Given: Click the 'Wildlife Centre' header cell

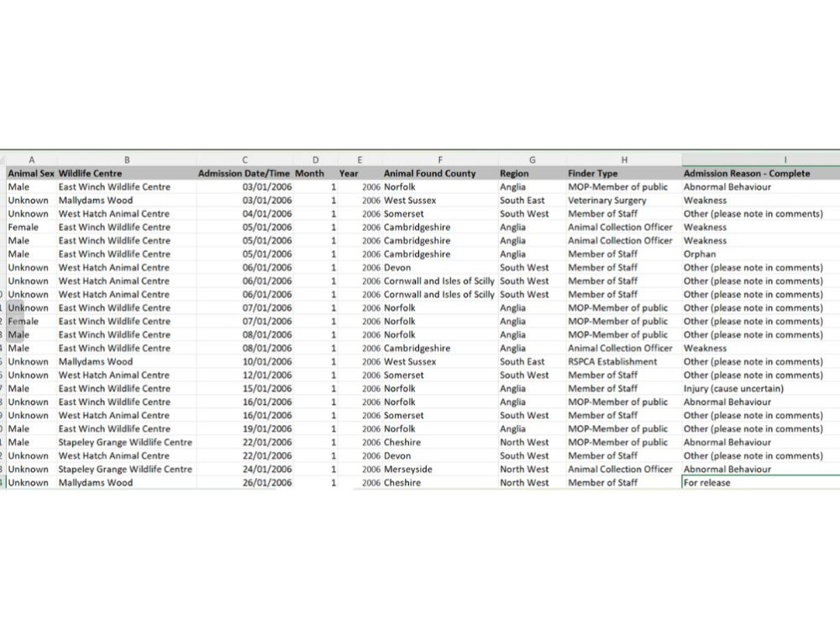Looking at the screenshot, I should 127,174.
